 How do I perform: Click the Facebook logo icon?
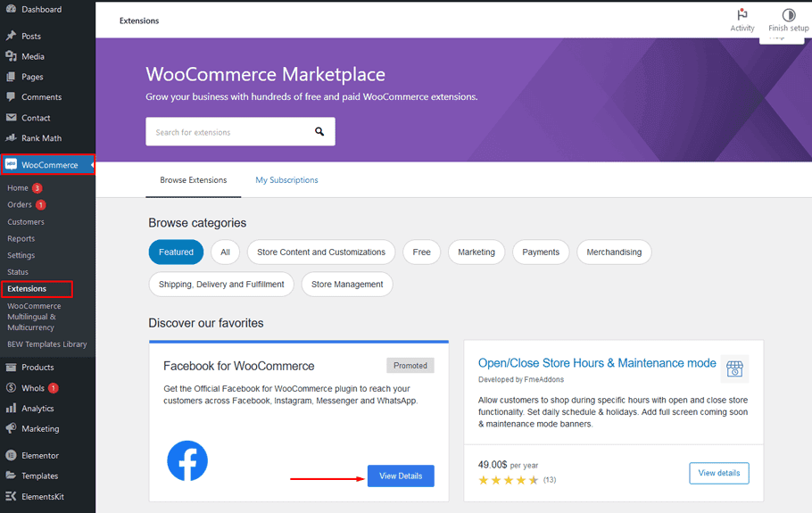click(187, 460)
